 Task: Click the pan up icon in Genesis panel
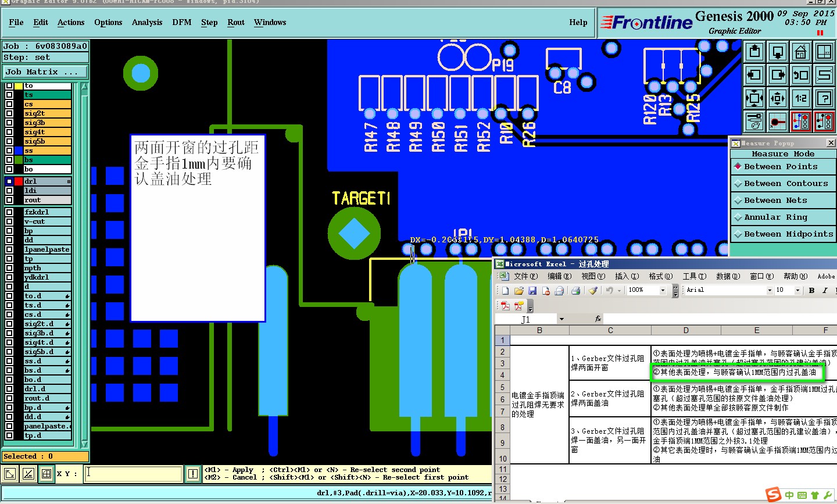(x=754, y=52)
